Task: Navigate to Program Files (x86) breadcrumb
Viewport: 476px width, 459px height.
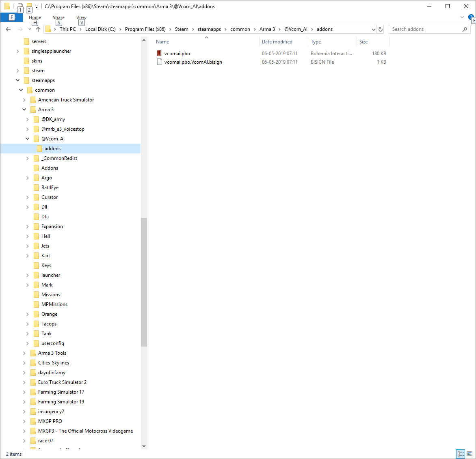Action: [x=145, y=29]
